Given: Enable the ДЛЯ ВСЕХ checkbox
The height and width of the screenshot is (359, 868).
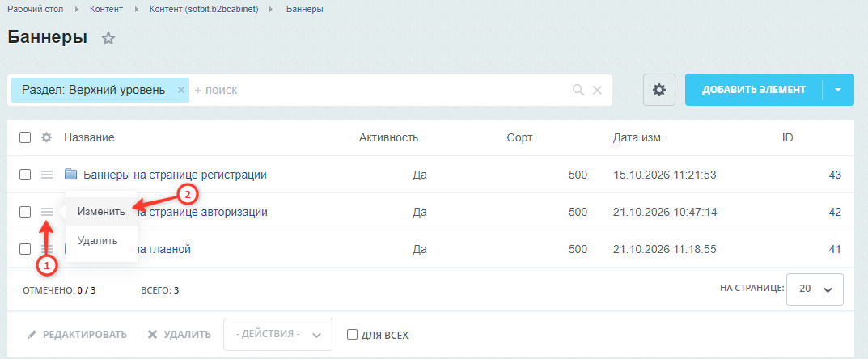Looking at the screenshot, I should pyautogui.click(x=352, y=335).
